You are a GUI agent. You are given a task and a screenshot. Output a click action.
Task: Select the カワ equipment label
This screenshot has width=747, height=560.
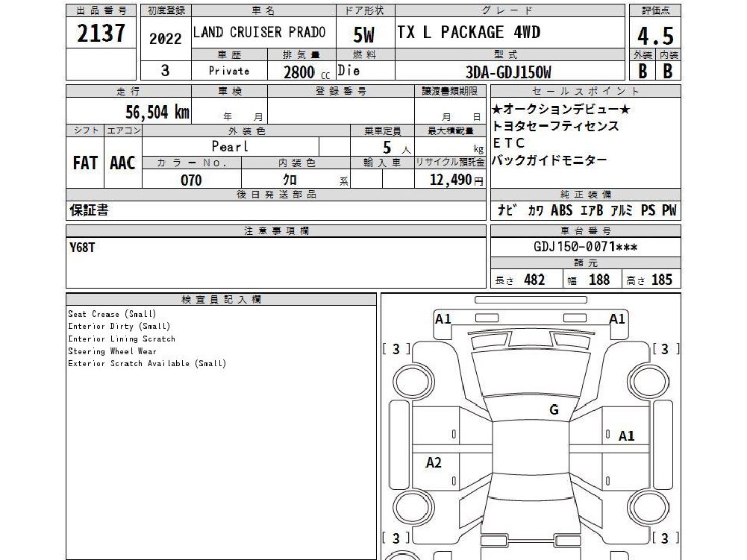click(x=536, y=210)
